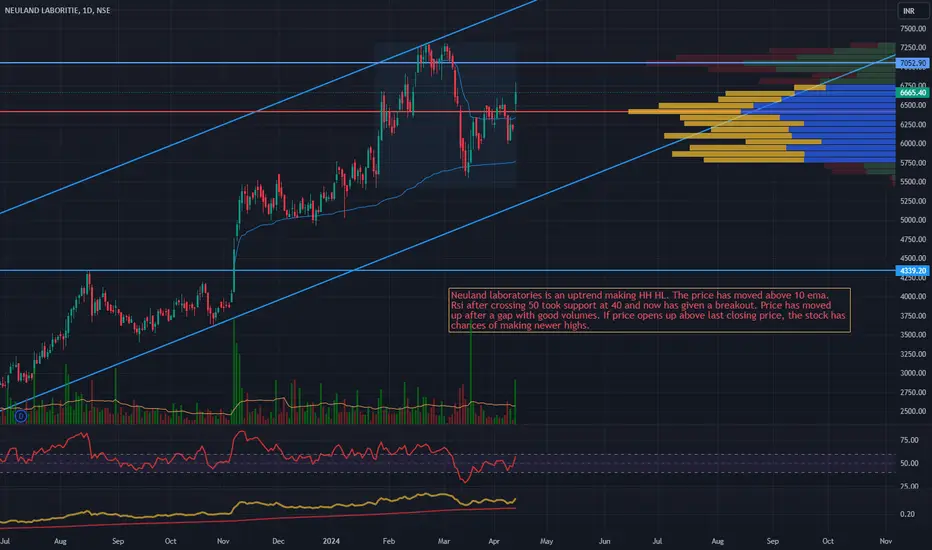The image size is (932, 550).
Task: Click the 2750.00 price axis value
Action: 912,392
